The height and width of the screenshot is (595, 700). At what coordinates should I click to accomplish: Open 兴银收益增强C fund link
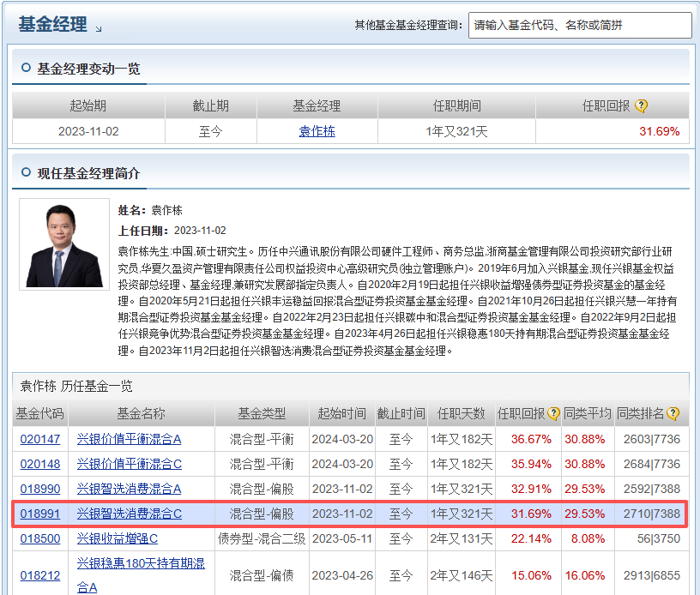coord(117,538)
